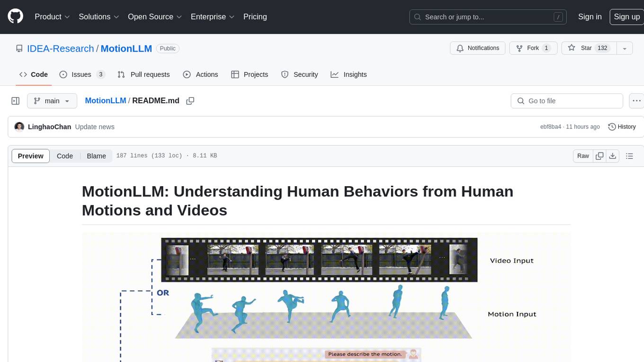The image size is (644, 362).
Task: Click the Notifications button
Action: coord(478,48)
